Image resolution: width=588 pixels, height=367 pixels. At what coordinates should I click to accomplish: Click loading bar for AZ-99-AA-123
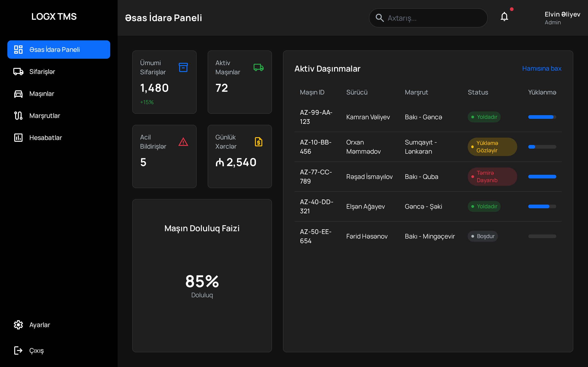[542, 117]
